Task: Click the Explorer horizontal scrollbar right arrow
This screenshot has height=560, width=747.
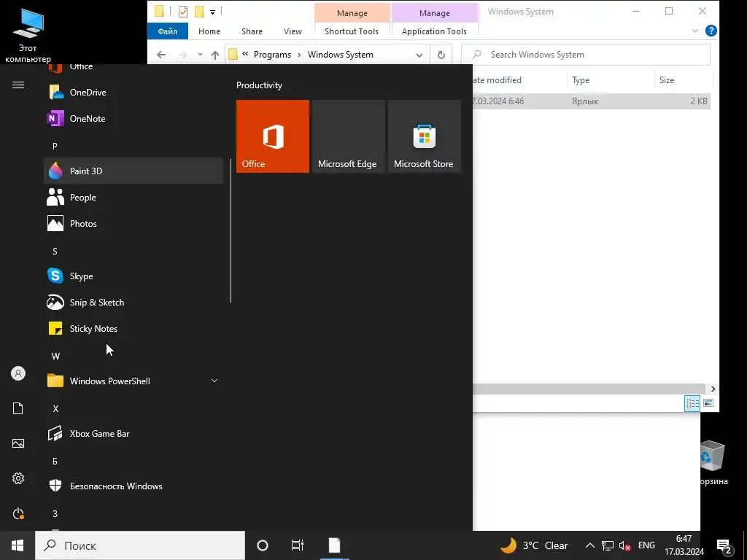Action: 713,389
